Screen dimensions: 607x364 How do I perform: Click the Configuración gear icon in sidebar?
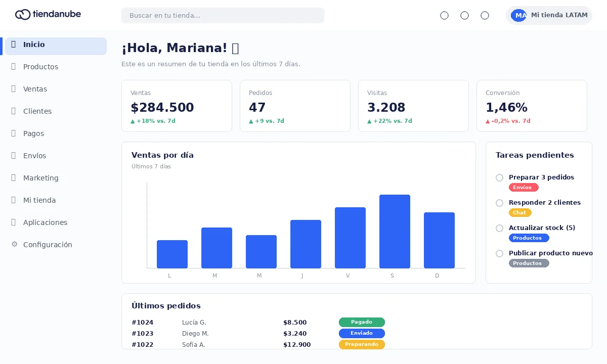(x=14, y=244)
